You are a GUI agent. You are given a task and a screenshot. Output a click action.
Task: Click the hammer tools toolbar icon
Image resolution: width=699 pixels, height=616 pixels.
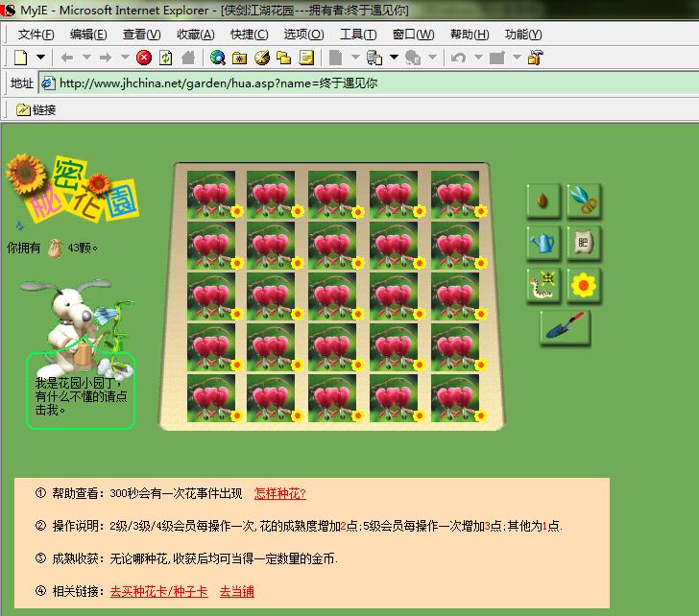(x=536, y=58)
